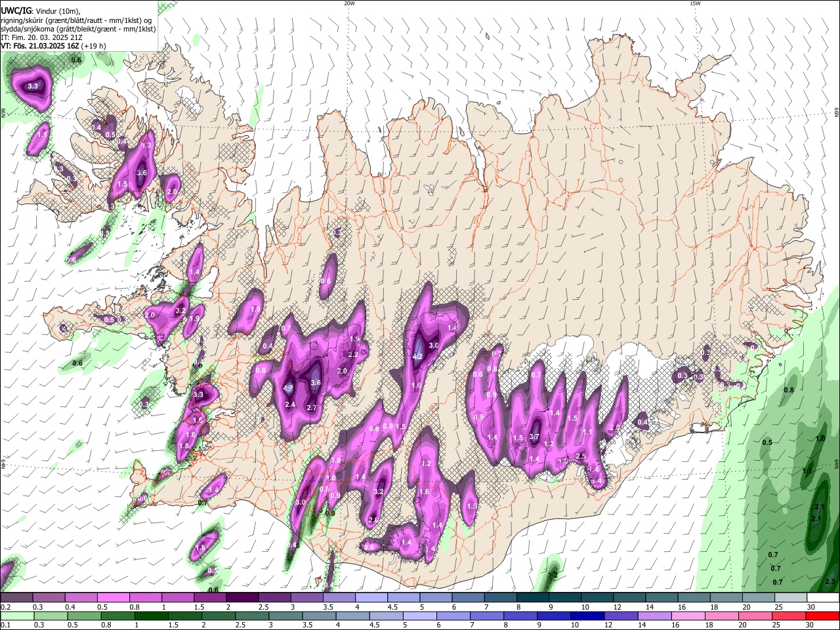Click the 2.3 rain value over the sea
The width and height of the screenshot is (840, 630).
coord(830,582)
